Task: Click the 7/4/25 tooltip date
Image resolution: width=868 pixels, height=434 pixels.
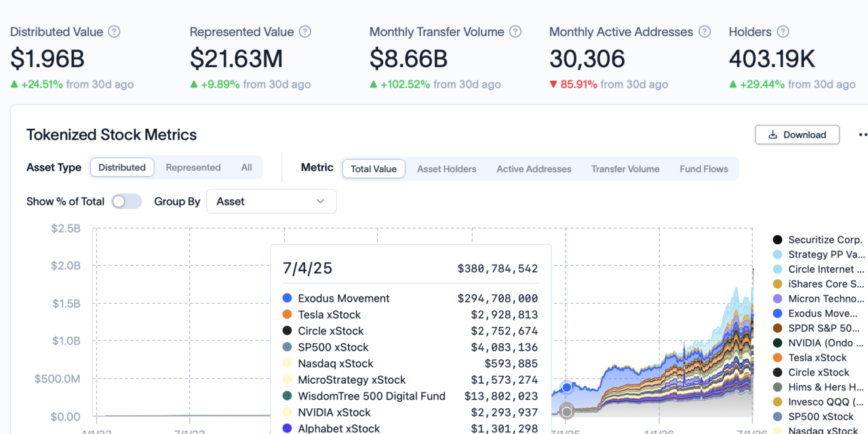Action: coord(307,269)
